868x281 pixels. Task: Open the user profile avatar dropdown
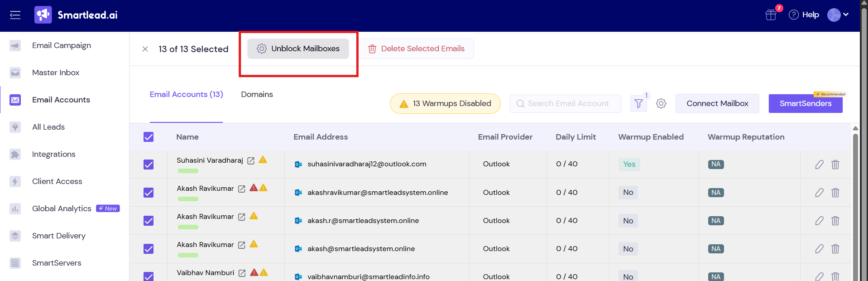[838, 15]
